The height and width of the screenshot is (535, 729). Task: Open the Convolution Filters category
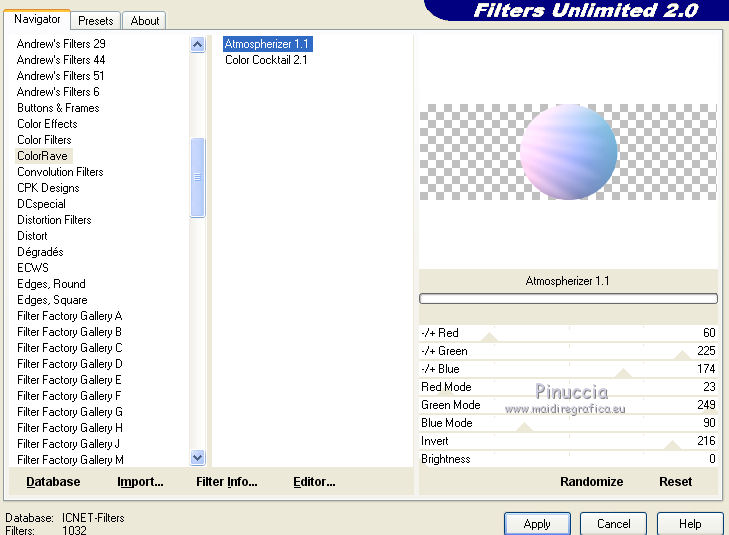[60, 172]
